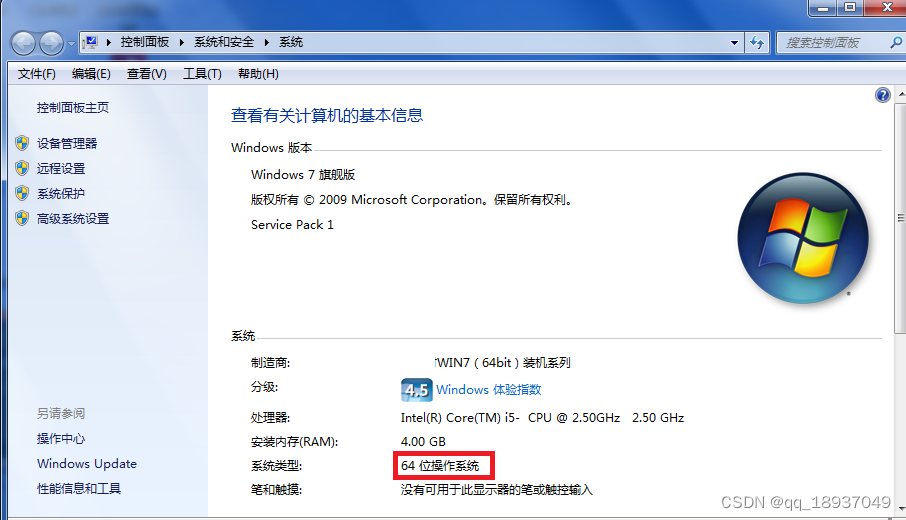This screenshot has width=906, height=520.
Task: Open the 文件(F) menu
Action: pos(36,74)
